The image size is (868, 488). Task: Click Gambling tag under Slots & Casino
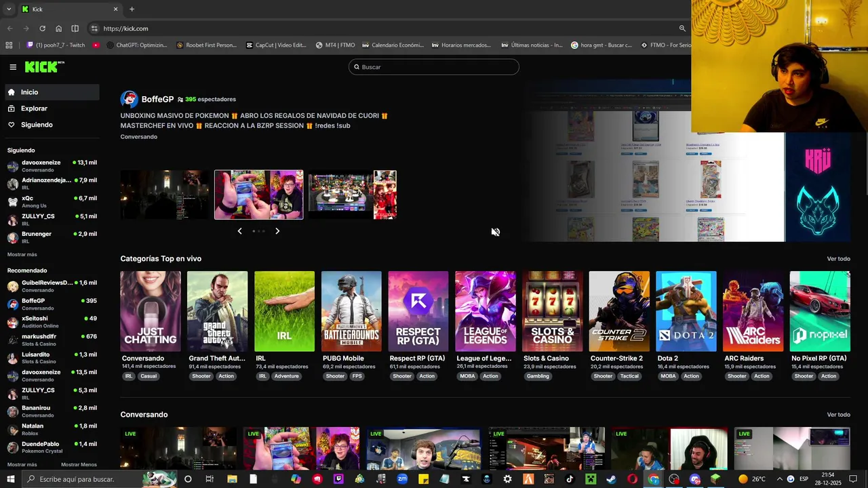[538, 376]
